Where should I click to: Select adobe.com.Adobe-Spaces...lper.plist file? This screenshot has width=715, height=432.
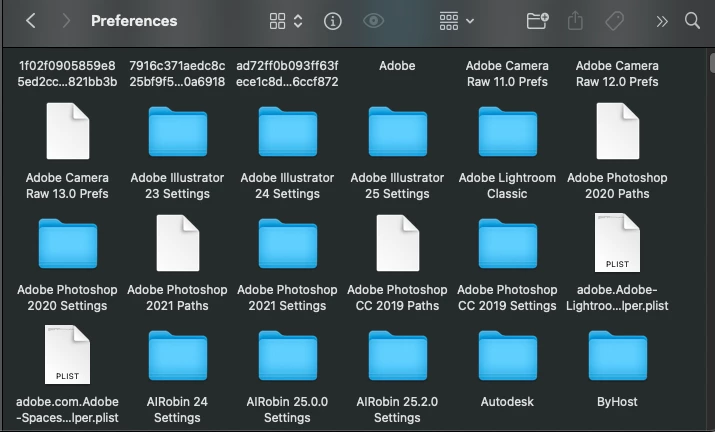[x=67, y=354]
